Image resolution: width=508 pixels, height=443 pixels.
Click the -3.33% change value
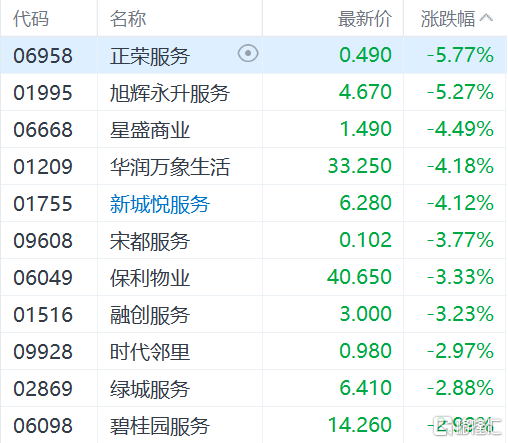click(x=460, y=277)
